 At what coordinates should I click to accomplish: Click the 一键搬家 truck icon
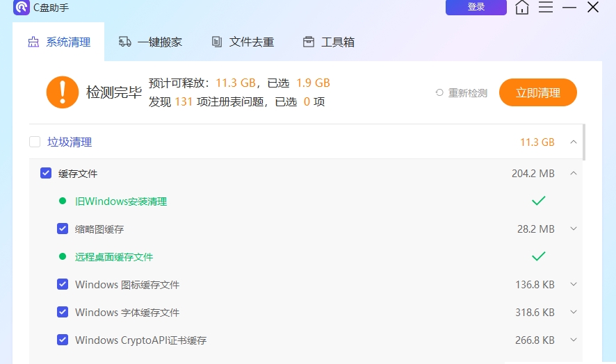pos(125,42)
